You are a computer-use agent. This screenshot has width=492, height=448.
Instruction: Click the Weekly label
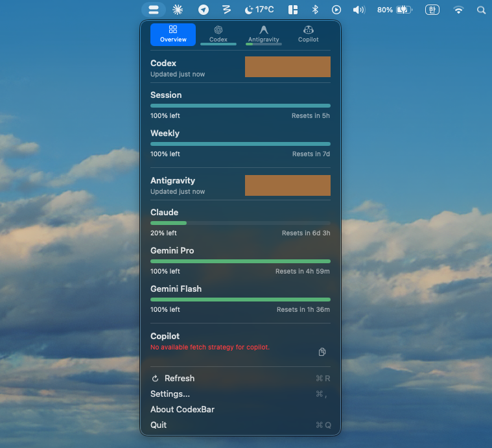165,134
